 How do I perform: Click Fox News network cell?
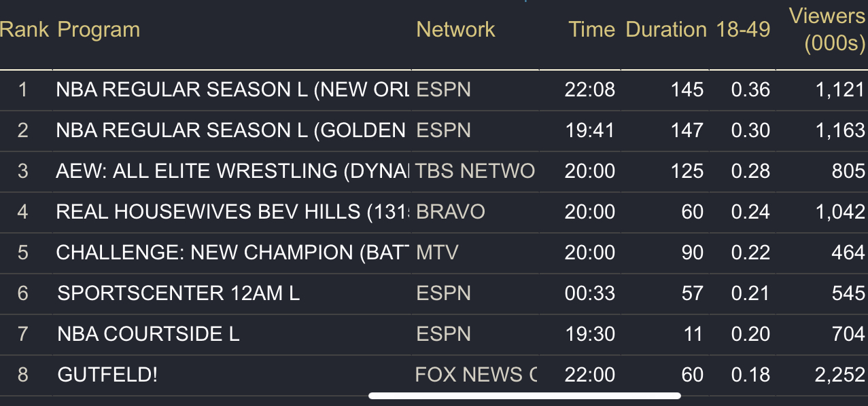tap(476, 375)
